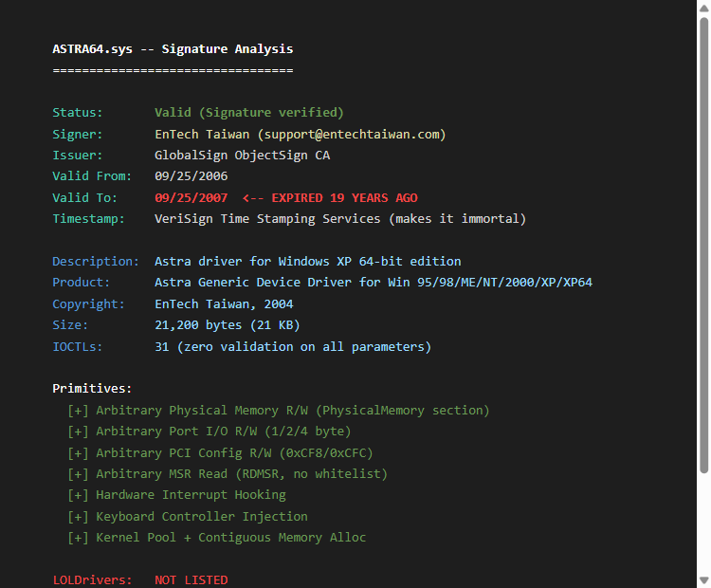Click "EnTech Taiwan (support@entechtaiwan.com)" text
This screenshot has width=711, height=588.
click(x=301, y=135)
